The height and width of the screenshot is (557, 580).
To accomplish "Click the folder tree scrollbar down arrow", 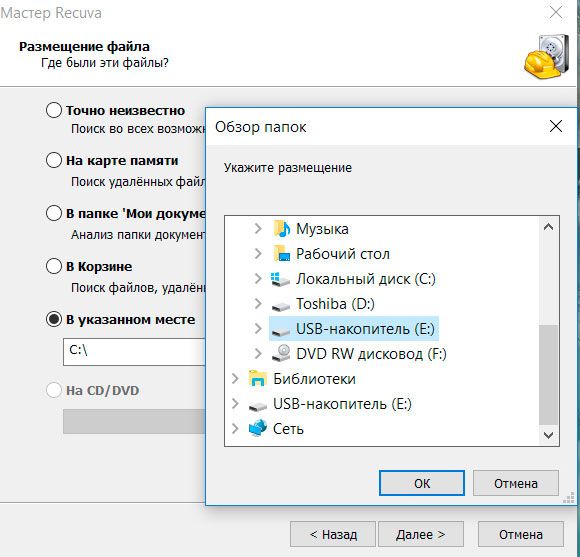I will point(549,435).
